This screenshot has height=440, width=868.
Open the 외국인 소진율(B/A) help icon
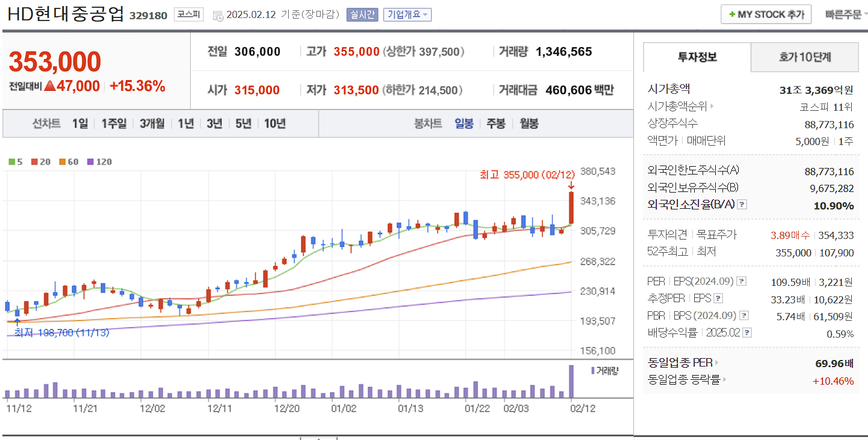point(742,205)
